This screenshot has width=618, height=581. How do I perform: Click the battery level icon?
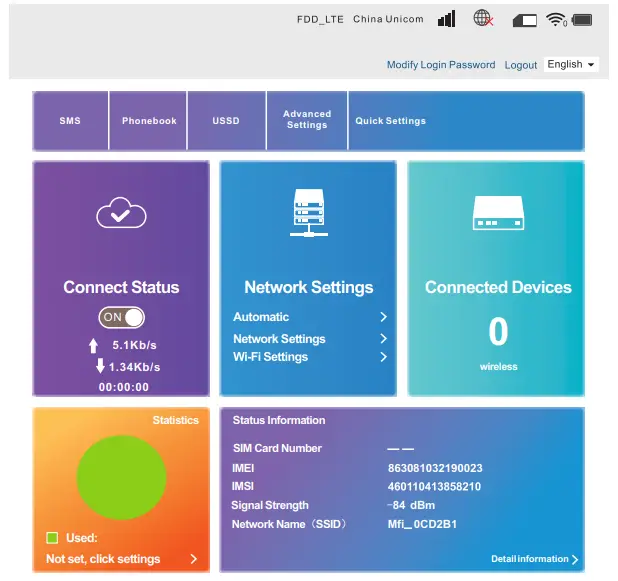click(x=582, y=20)
